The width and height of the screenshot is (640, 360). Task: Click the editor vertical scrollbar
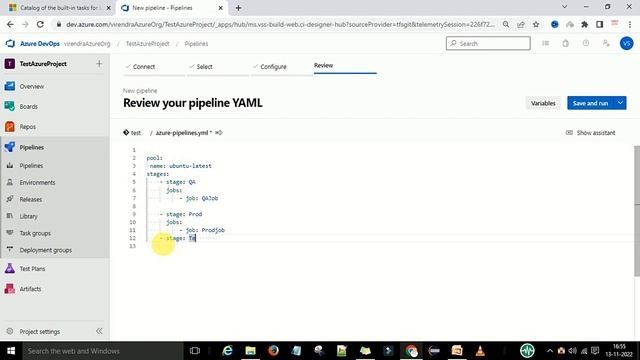[x=637, y=211]
